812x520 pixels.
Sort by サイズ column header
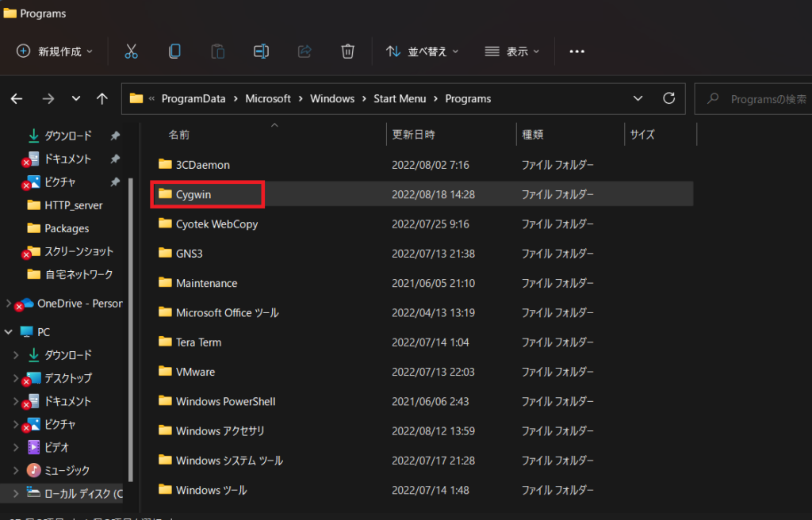[x=642, y=135]
